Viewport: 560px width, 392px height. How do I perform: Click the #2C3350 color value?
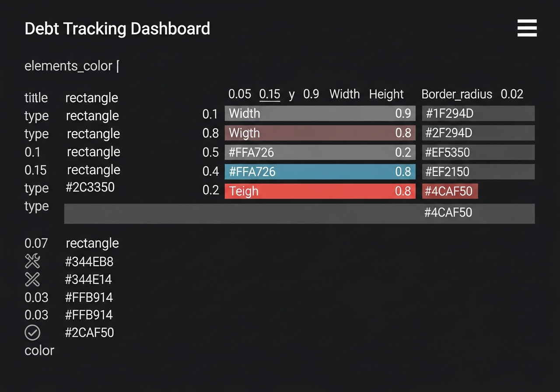[90, 187]
